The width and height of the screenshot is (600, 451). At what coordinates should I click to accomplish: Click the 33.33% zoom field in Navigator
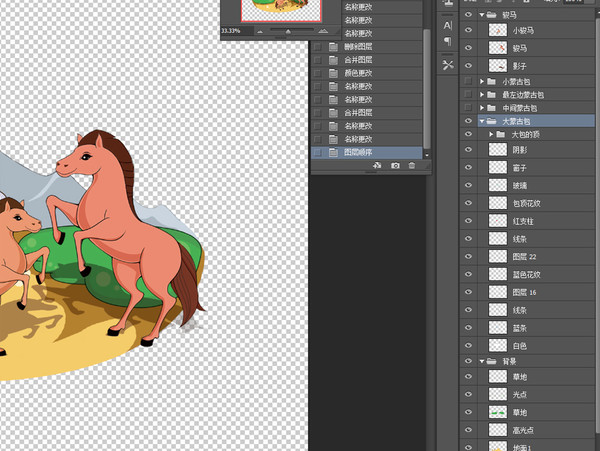pos(236,31)
